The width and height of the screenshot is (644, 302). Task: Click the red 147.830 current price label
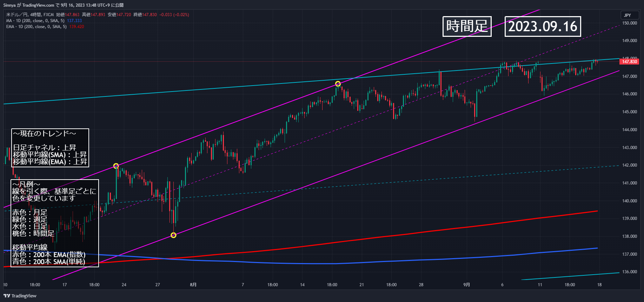pyautogui.click(x=629, y=62)
